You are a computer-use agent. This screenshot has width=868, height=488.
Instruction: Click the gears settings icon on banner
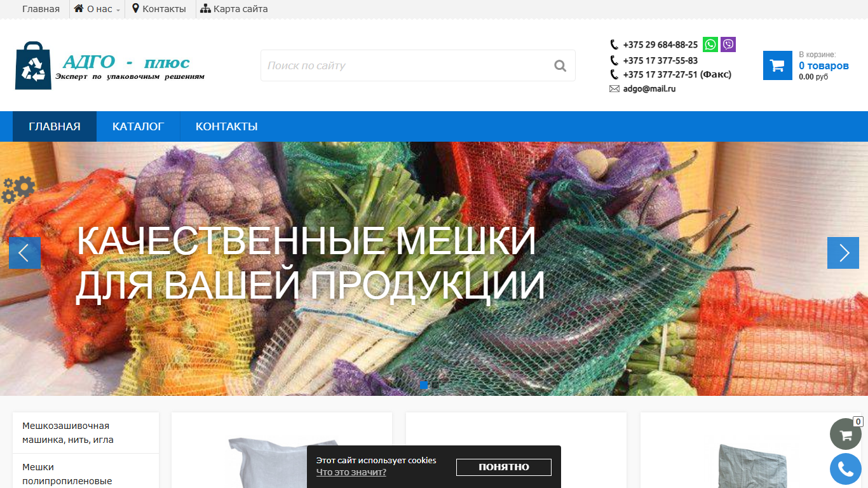tap(18, 189)
